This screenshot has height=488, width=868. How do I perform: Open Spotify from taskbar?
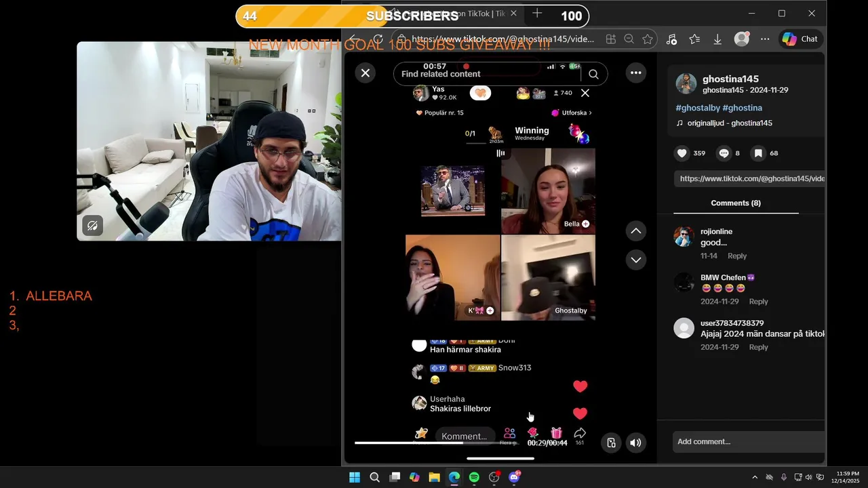(474, 477)
